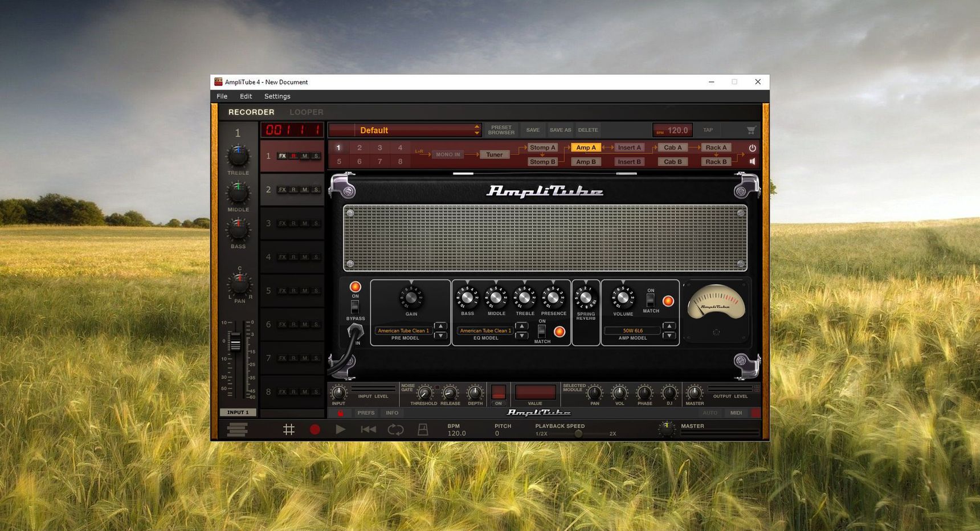The height and width of the screenshot is (531, 980).
Task: Open the PRESET BROWSER
Action: coord(501,130)
